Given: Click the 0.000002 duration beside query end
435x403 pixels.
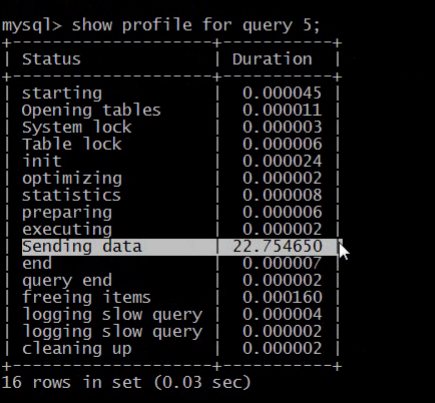Looking at the screenshot, I should pyautogui.click(x=282, y=280).
